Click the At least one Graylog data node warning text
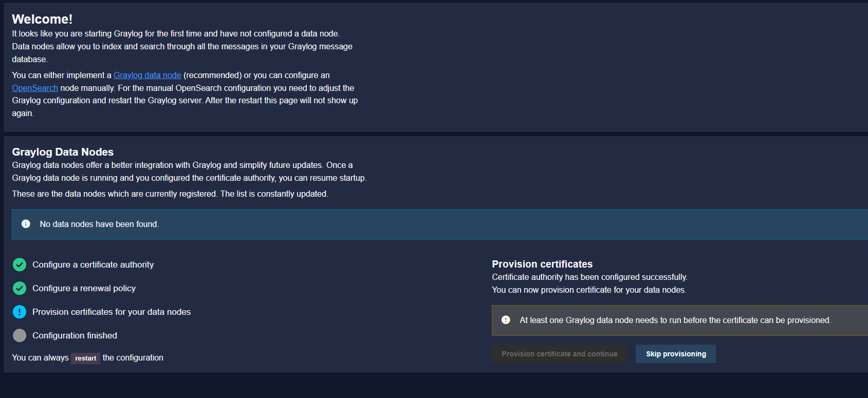This screenshot has width=868, height=398. point(675,320)
